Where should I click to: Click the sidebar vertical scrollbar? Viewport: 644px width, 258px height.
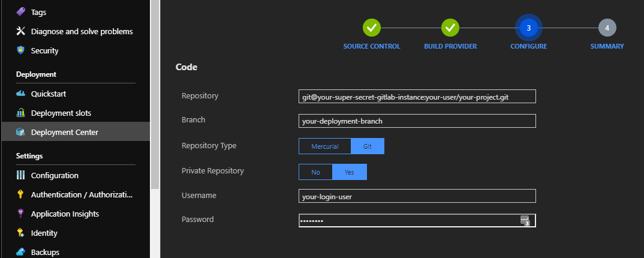point(155,94)
